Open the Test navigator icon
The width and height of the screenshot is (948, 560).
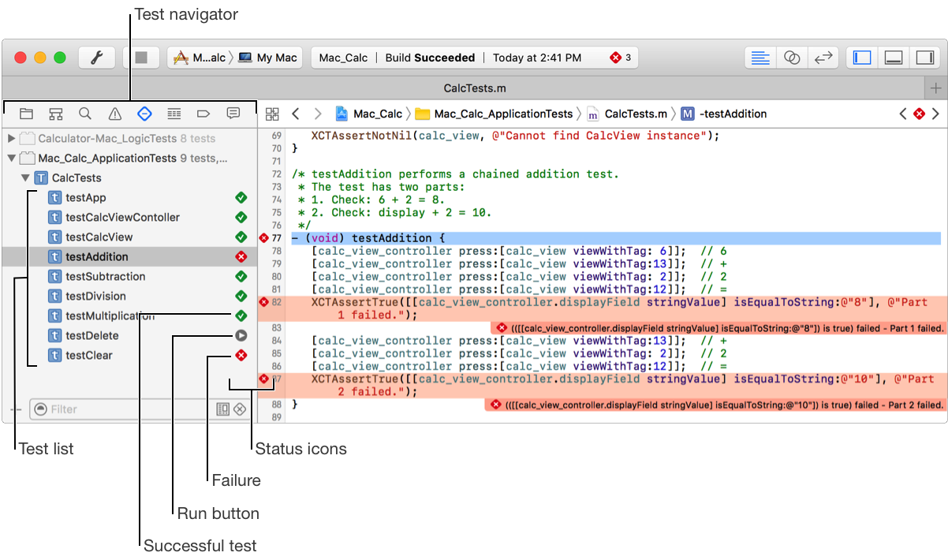tap(144, 114)
